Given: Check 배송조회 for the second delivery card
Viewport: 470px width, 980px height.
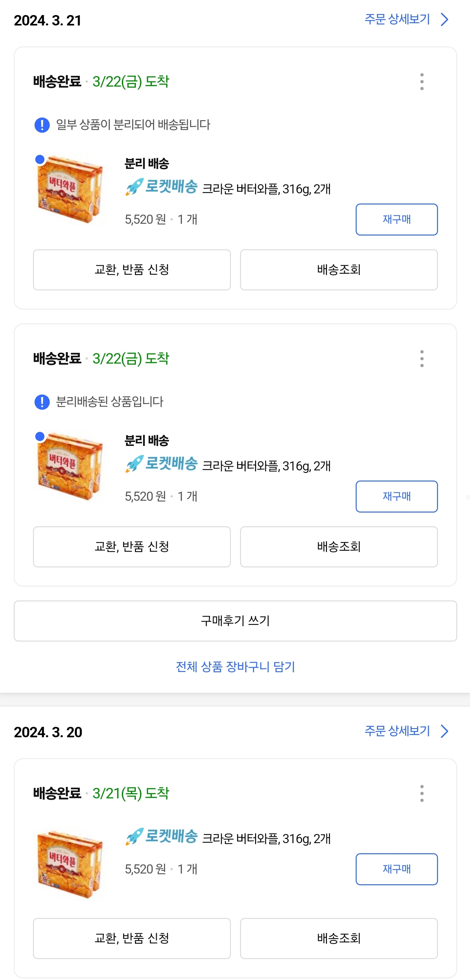Looking at the screenshot, I should 338,547.
